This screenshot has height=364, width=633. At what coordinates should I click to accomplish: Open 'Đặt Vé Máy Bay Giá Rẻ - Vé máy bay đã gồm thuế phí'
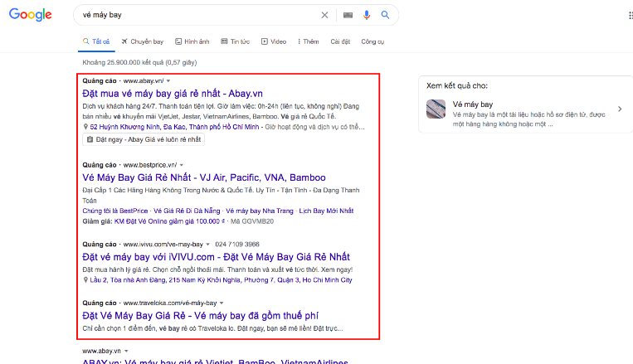[x=200, y=316]
